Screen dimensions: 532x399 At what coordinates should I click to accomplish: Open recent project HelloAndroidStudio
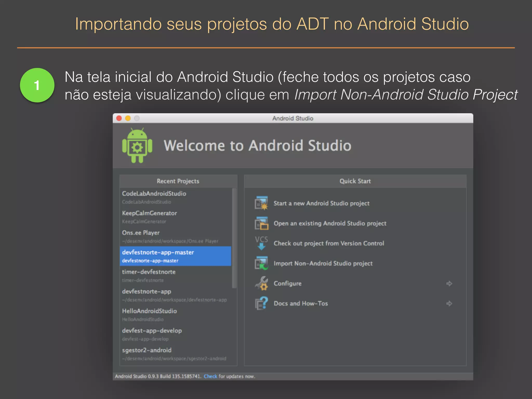[x=176, y=315]
